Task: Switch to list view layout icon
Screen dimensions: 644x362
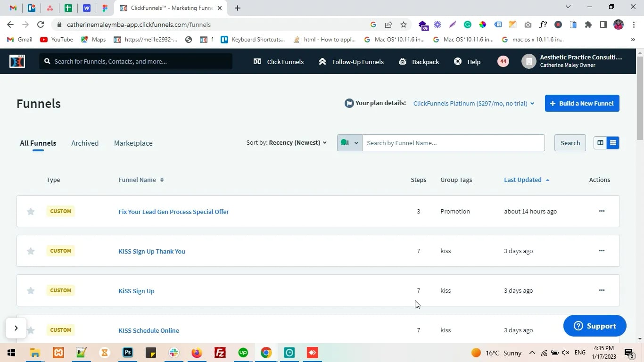Action: tap(613, 143)
